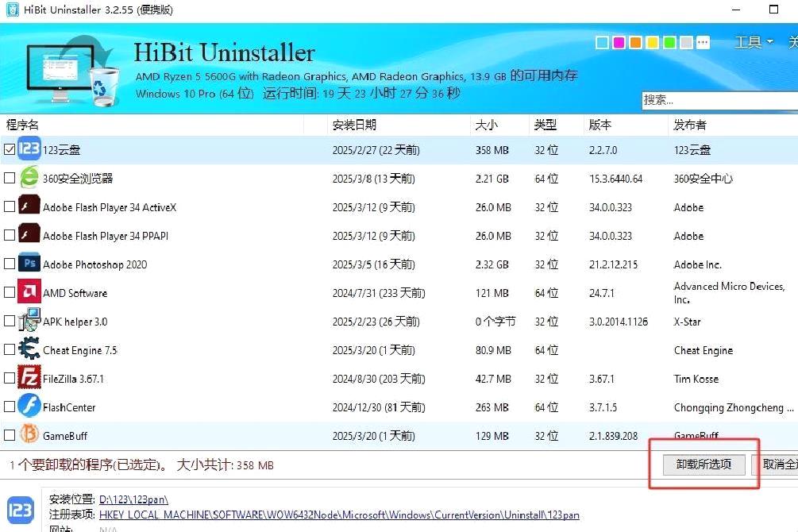Click the Adobe Flash Player 34 PPAPI icon
The image size is (798, 532).
pyautogui.click(x=29, y=233)
